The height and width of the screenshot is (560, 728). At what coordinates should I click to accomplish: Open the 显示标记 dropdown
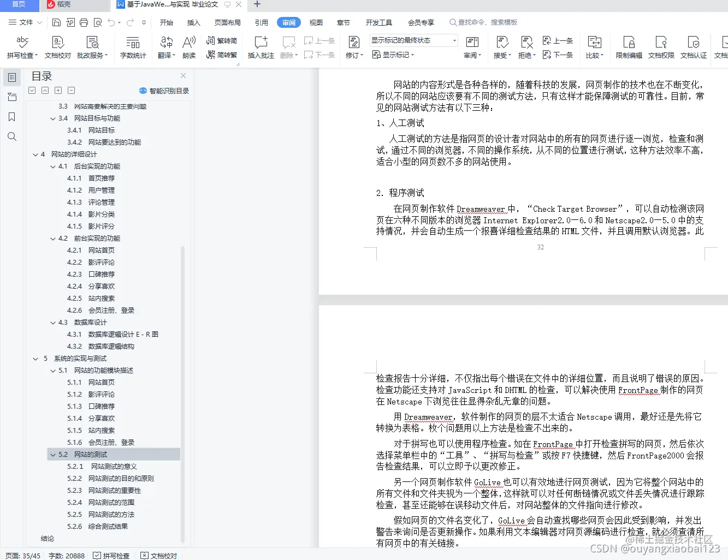click(x=393, y=55)
